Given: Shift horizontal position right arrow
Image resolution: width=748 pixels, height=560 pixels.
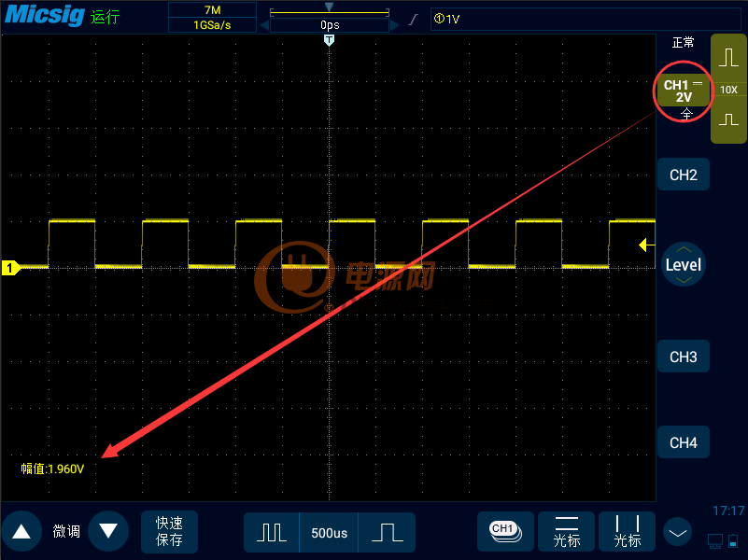Looking at the screenshot, I should point(394,25).
